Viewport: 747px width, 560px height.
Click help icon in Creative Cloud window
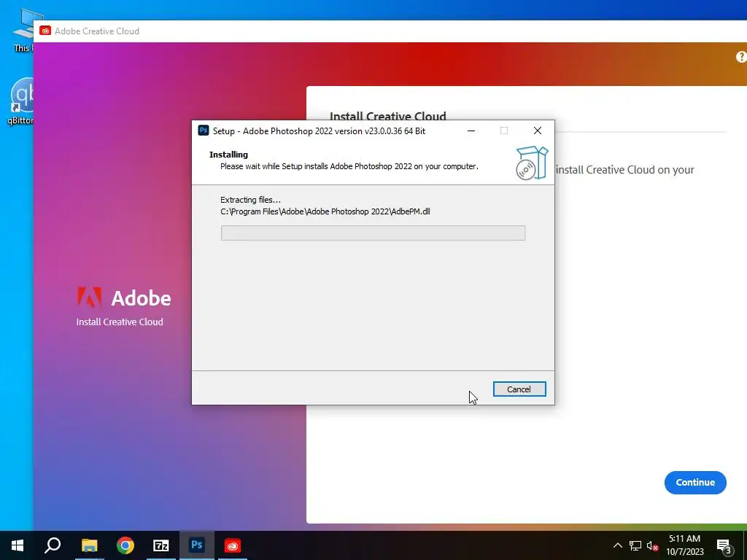click(741, 57)
